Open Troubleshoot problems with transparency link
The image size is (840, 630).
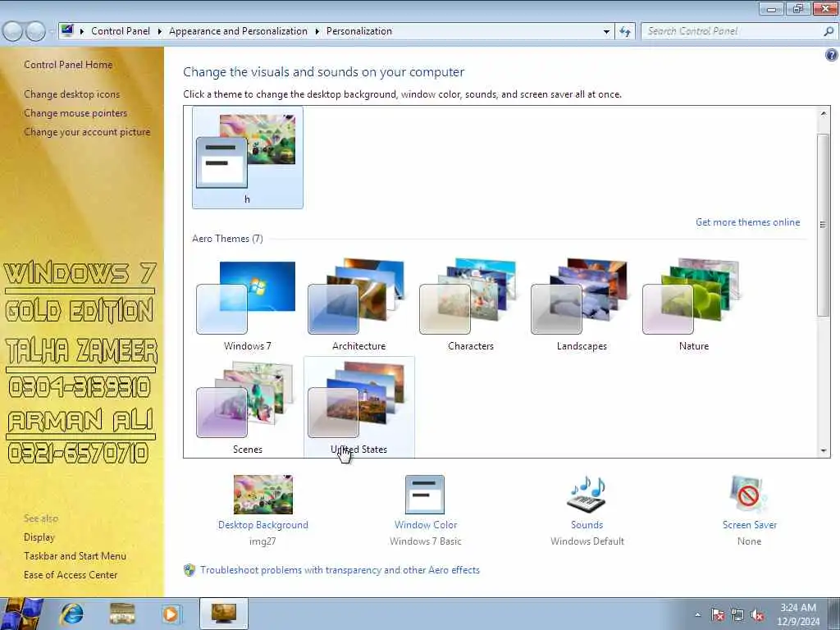[x=340, y=570]
